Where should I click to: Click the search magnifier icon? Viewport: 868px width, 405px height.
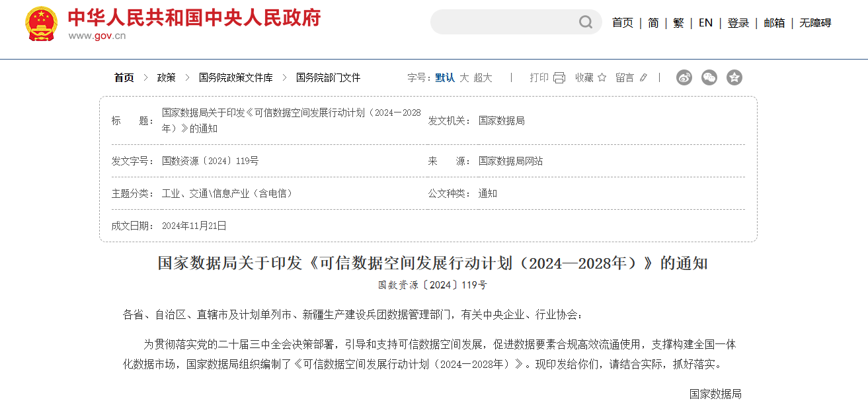pos(586,22)
